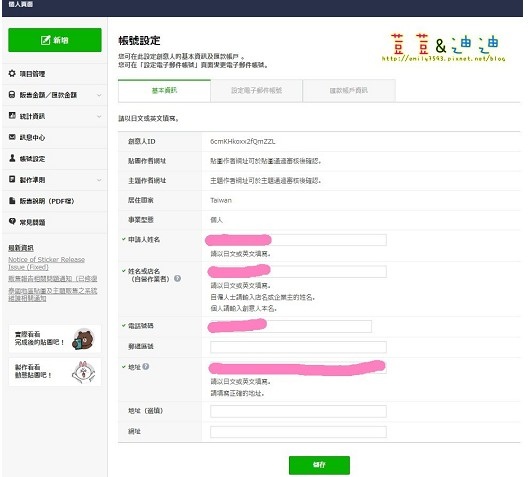
Task: Click the 常見問題 speech bubble icon
Action: coord(12,221)
